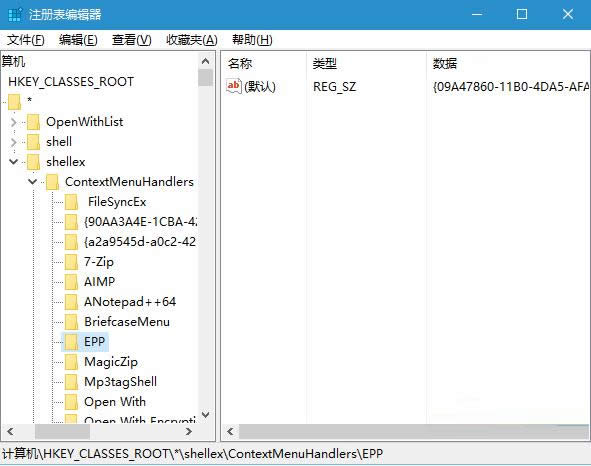Click the 7-Zip folder icon
The width and height of the screenshot is (591, 466).
point(71,262)
